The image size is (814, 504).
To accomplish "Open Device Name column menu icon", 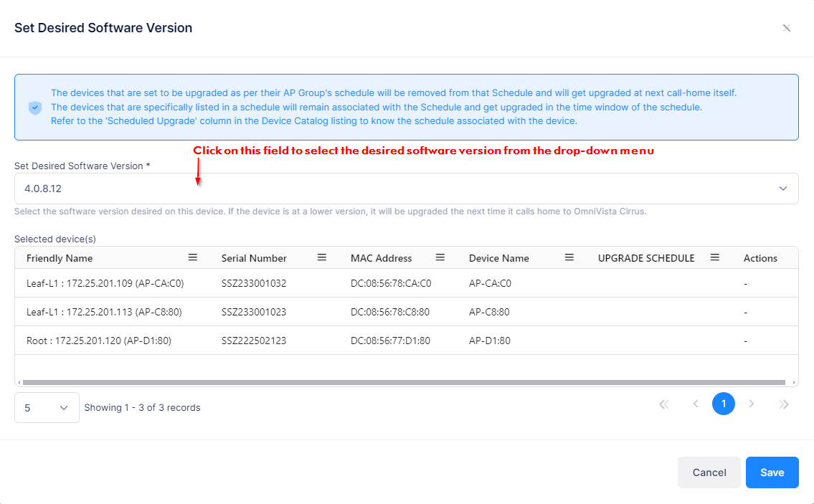I will click(x=569, y=257).
